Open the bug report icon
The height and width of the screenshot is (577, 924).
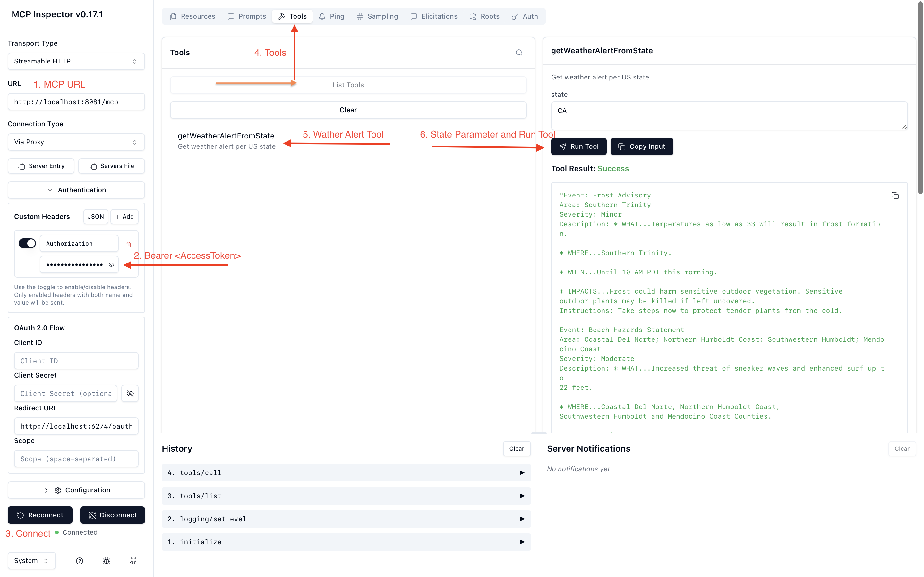click(x=107, y=561)
